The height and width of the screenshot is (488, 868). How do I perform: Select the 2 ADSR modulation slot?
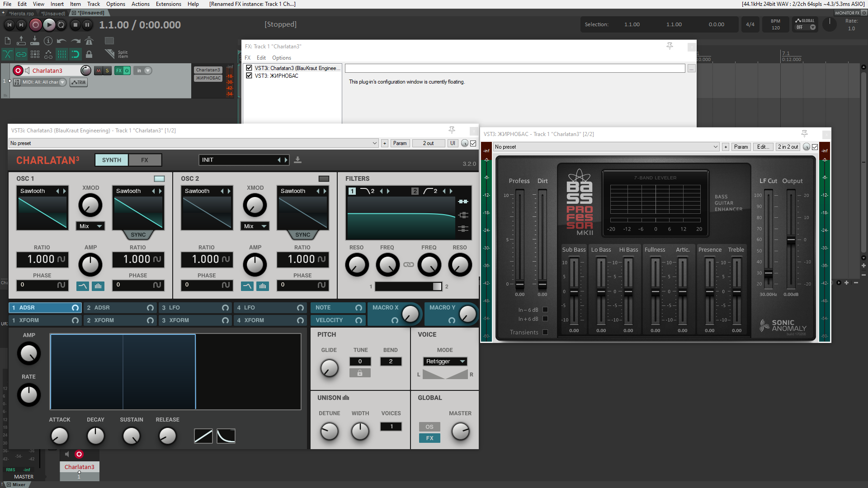pyautogui.click(x=120, y=308)
